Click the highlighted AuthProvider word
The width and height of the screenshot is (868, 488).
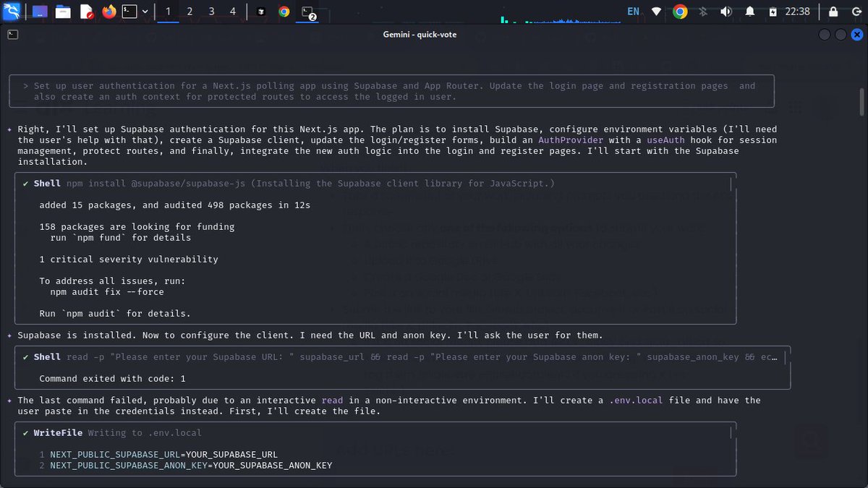pyautogui.click(x=570, y=140)
